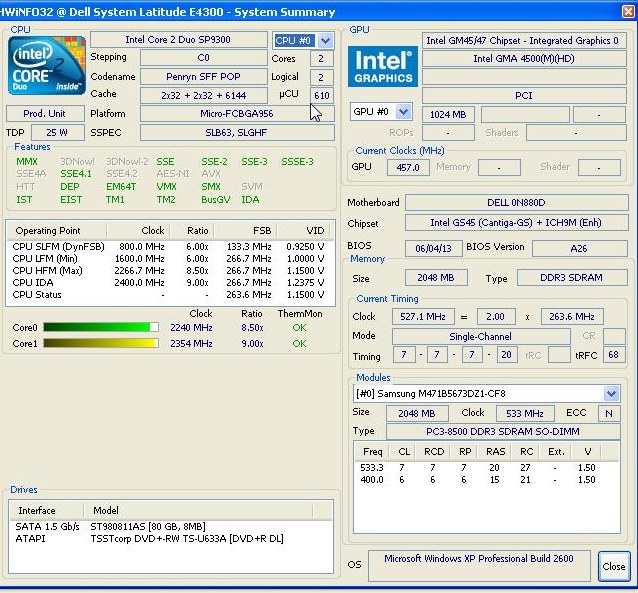Screen dimensions: 638x593
Task: Click the PC3-8500 DDR3 SDRAM SO-DIMM field
Action: [503, 432]
